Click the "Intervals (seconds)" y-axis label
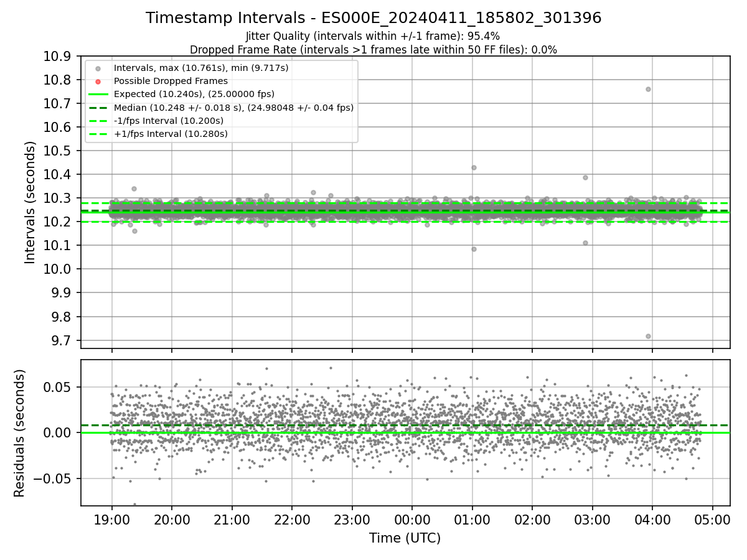 (31, 202)
